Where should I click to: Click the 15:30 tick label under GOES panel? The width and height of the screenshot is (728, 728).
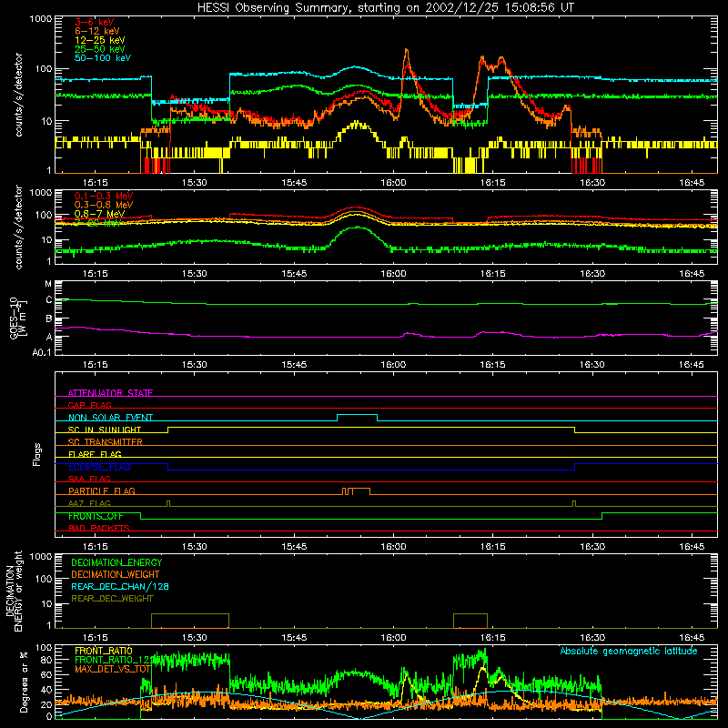click(194, 365)
